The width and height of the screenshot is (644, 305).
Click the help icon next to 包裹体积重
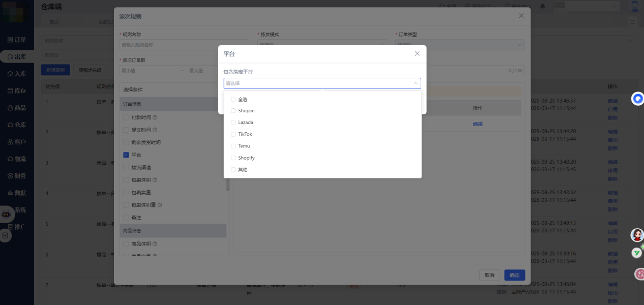point(160,205)
